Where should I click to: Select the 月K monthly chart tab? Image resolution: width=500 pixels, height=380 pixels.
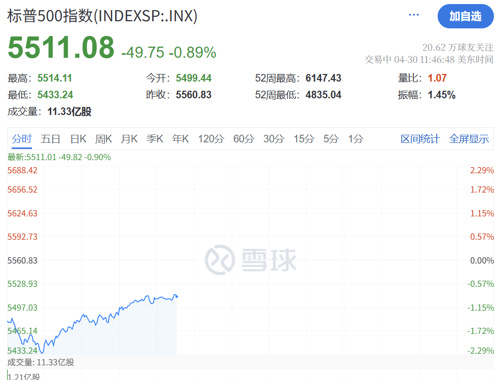[x=129, y=139]
